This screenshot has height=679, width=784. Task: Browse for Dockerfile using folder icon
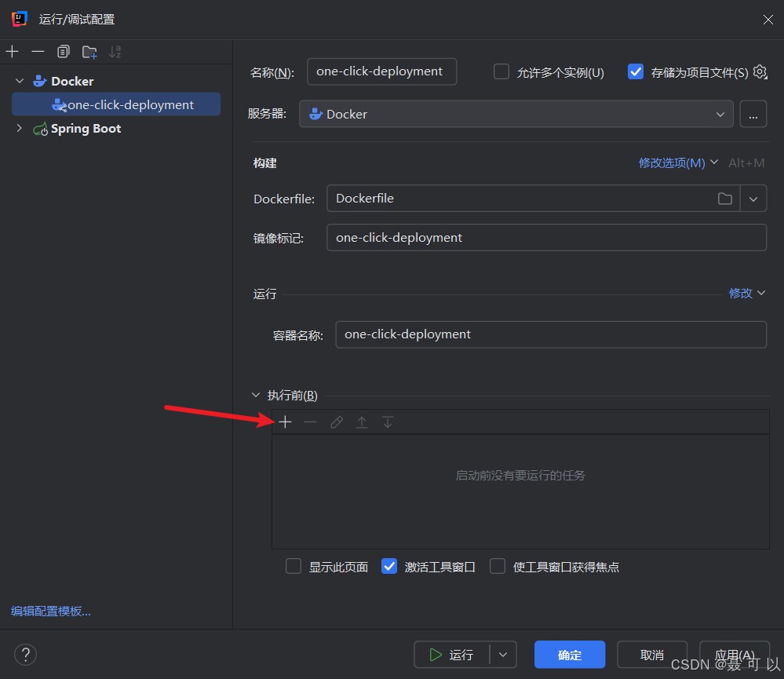pyautogui.click(x=724, y=199)
